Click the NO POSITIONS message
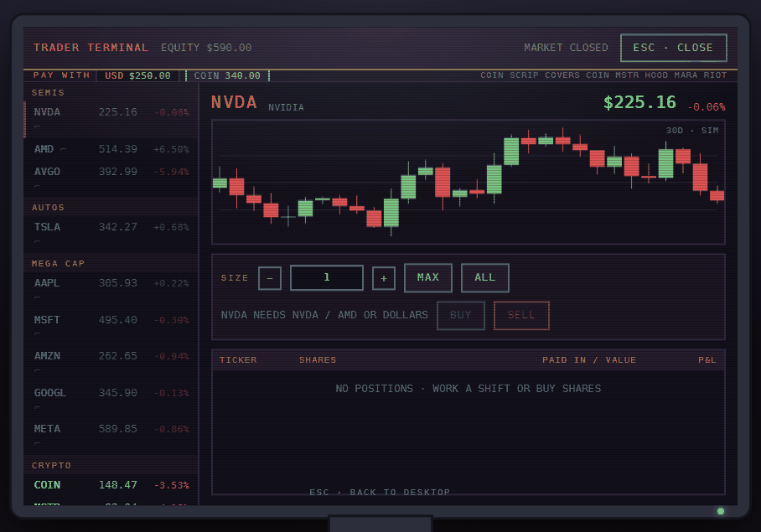761x532 pixels. click(x=469, y=389)
